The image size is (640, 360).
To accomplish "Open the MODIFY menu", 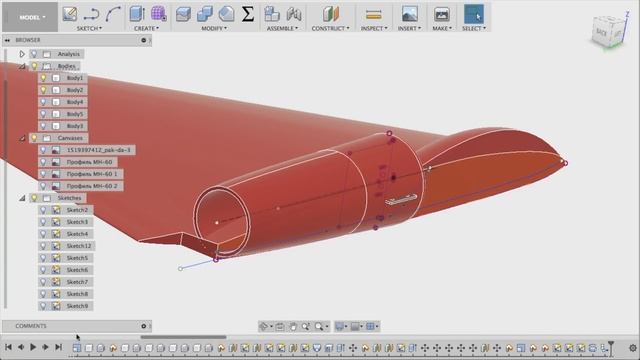I will point(214,28).
